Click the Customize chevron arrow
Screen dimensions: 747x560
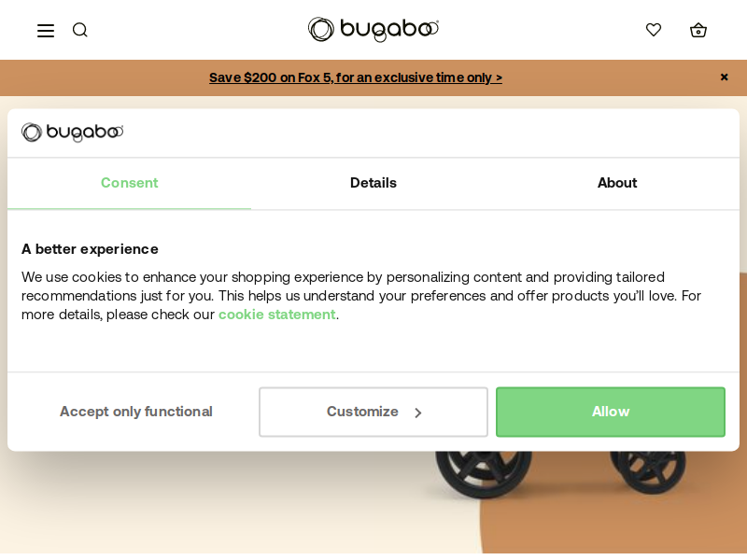pyautogui.click(x=417, y=413)
